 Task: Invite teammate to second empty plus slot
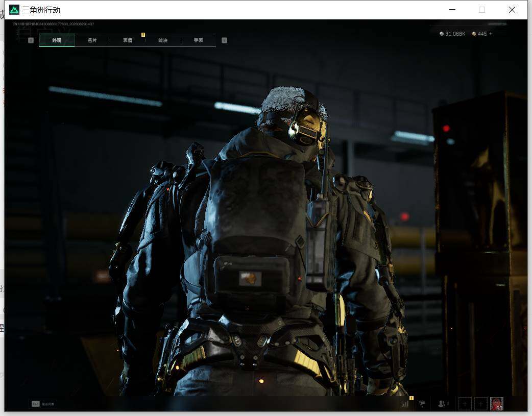(x=481, y=404)
